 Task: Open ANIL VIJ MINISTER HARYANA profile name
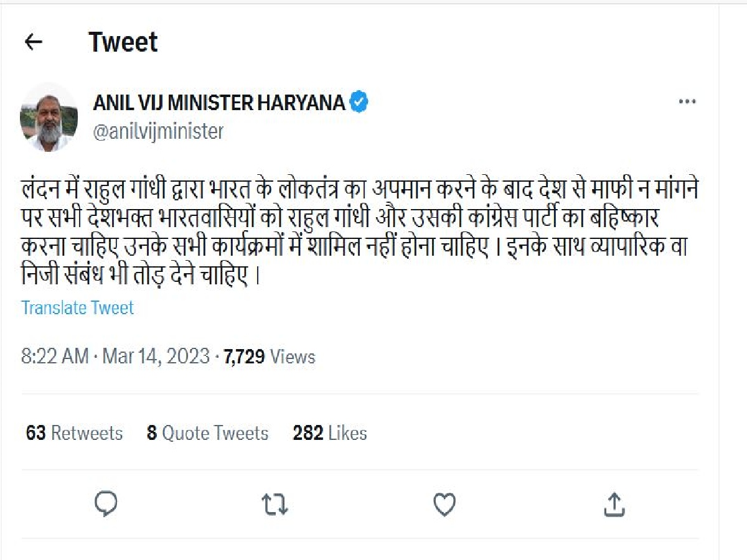[x=221, y=102]
